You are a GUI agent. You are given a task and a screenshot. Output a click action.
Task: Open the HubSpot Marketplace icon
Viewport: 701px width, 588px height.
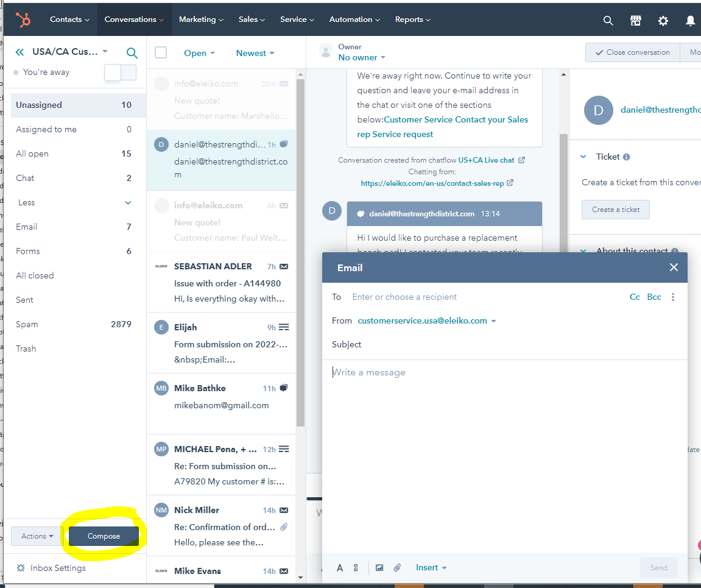pos(635,20)
